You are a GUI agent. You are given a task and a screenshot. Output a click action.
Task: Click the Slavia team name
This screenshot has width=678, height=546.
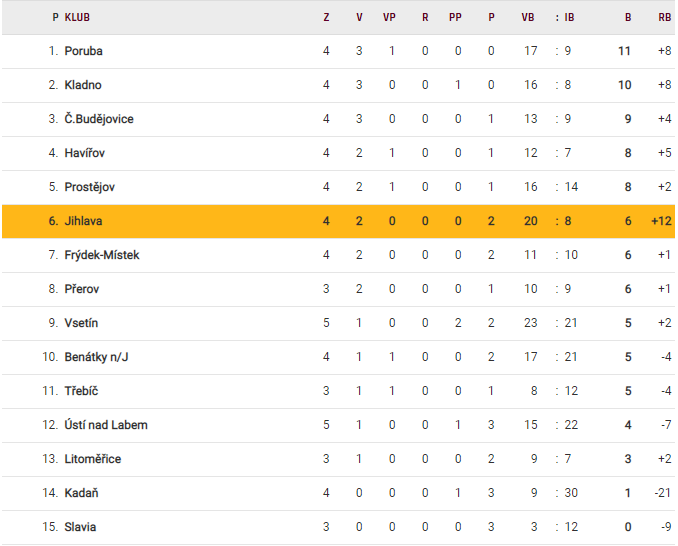coord(81,527)
